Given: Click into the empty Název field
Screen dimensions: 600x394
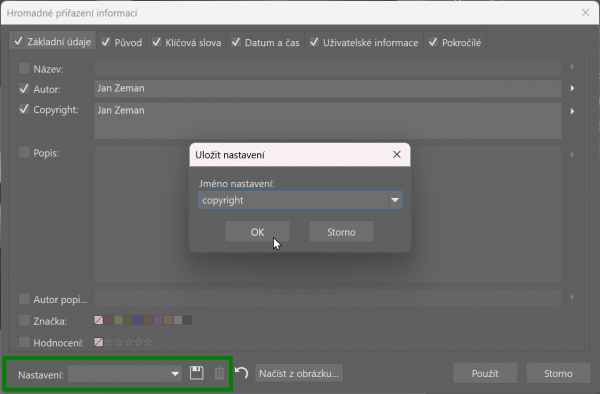Looking at the screenshot, I should point(328,67).
